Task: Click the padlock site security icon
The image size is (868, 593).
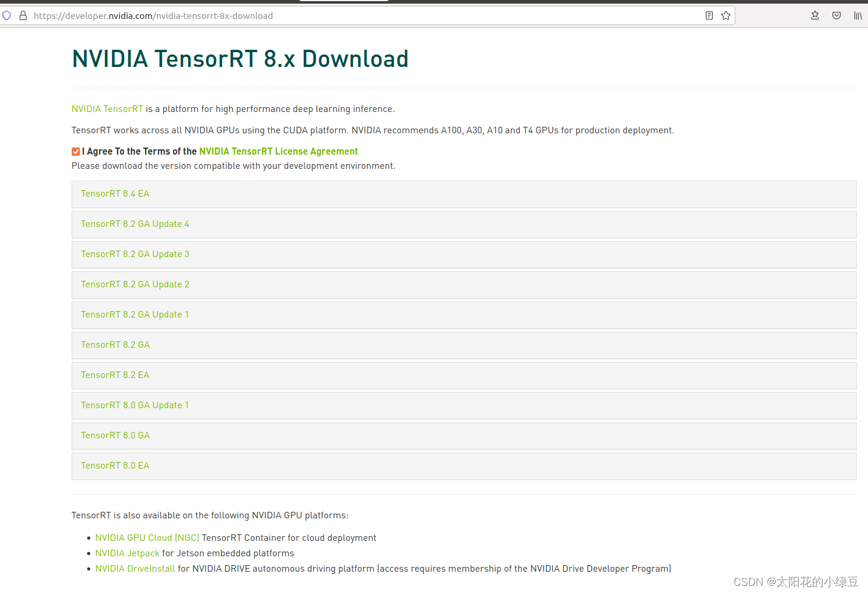Action: coord(23,15)
